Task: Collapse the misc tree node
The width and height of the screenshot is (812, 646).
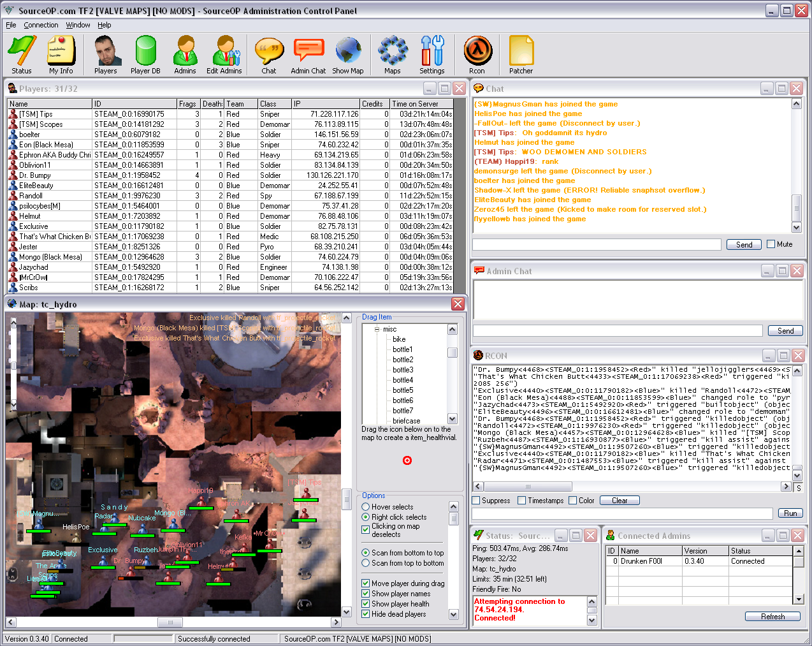Action: click(x=377, y=329)
